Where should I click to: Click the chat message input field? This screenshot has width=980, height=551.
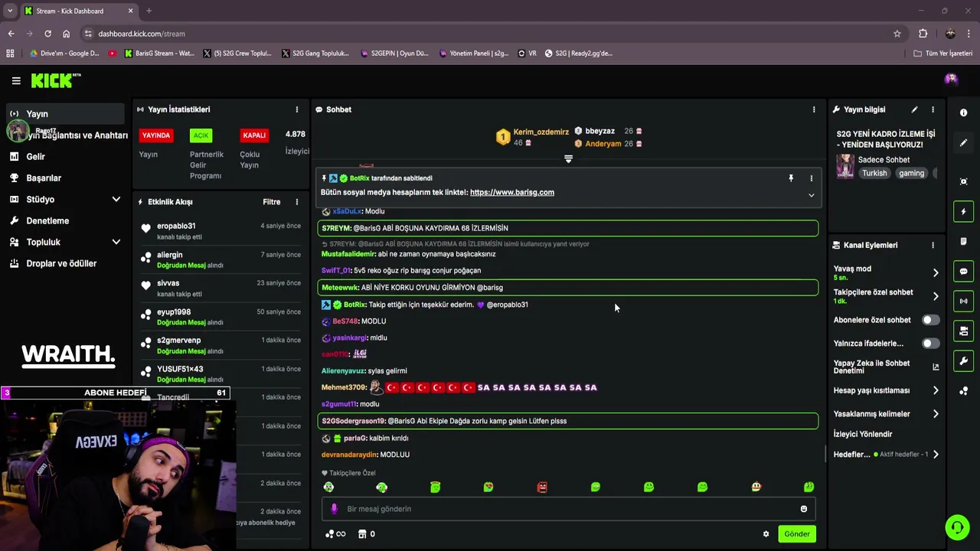tap(568, 509)
